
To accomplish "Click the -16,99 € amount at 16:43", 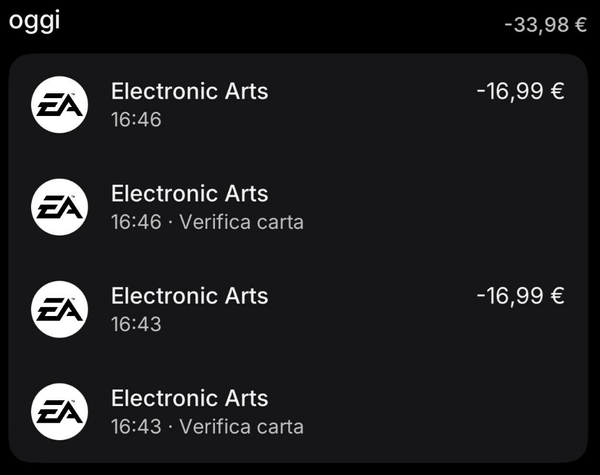I will click(x=520, y=296).
